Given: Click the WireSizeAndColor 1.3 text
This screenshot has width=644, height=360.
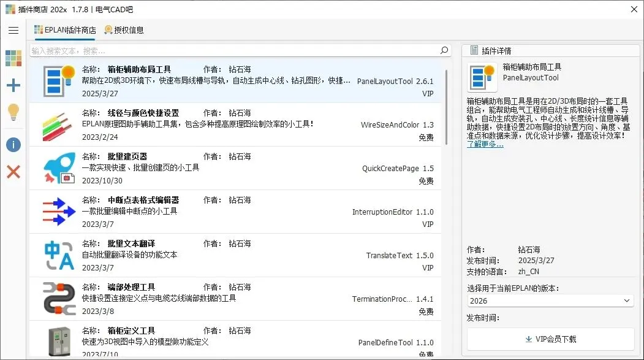Looking at the screenshot, I should tap(397, 125).
